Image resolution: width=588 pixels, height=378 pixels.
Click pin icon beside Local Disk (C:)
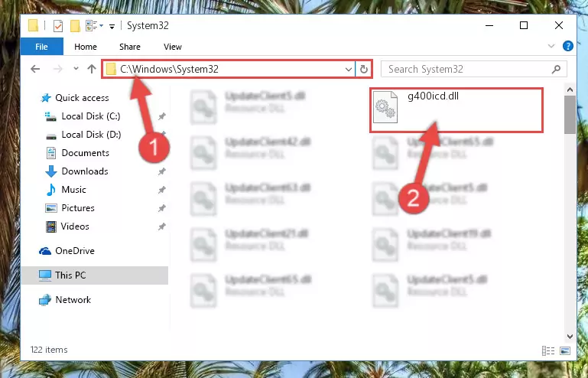(161, 116)
